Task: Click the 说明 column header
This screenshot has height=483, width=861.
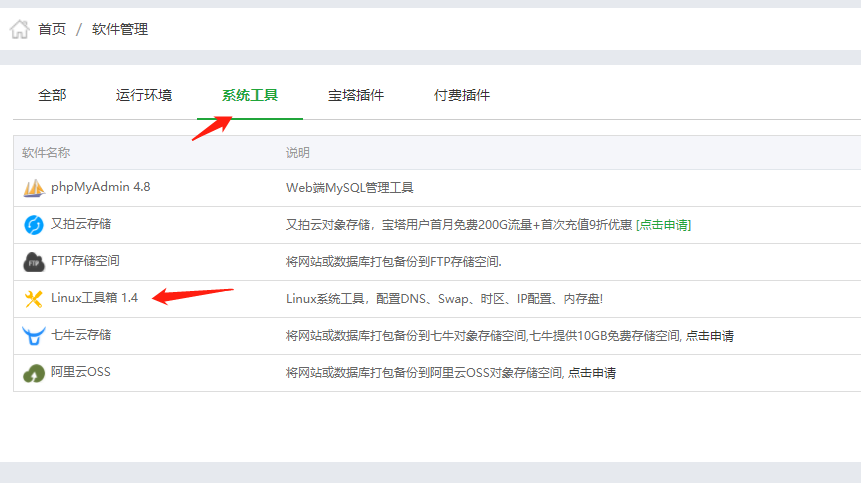Action: click(x=298, y=153)
